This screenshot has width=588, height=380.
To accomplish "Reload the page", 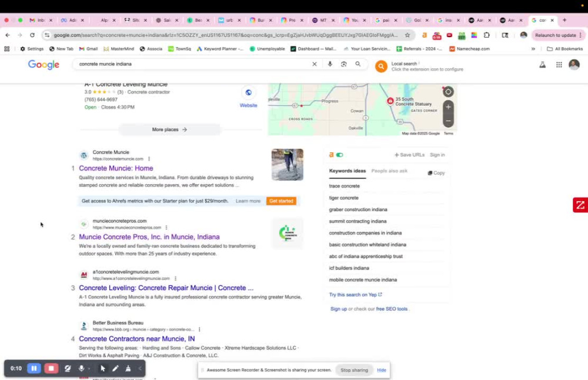I will (x=32, y=35).
